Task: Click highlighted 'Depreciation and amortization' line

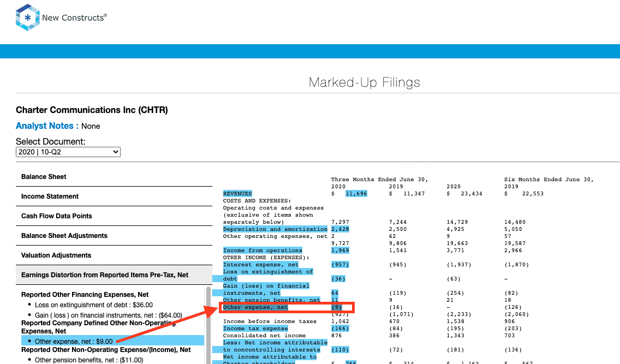Action: [275, 229]
